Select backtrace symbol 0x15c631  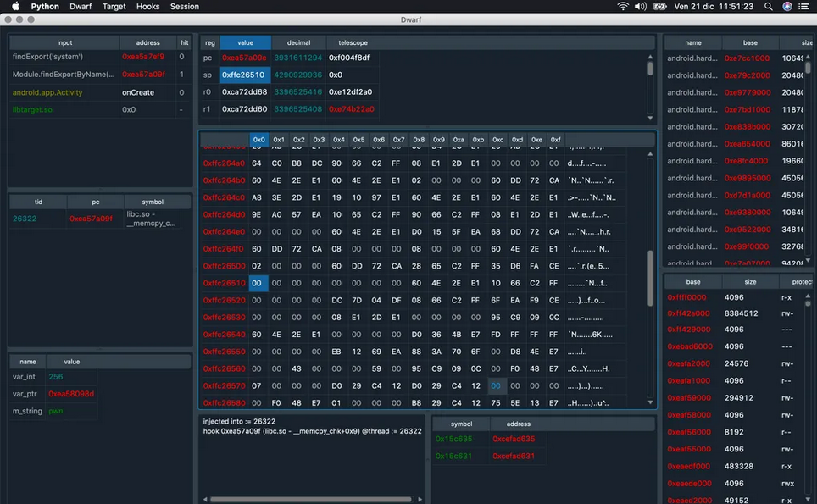point(453,457)
